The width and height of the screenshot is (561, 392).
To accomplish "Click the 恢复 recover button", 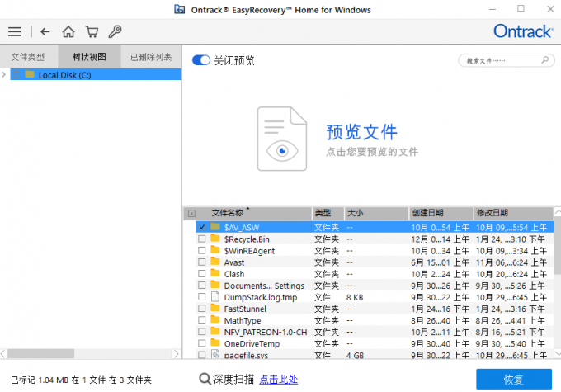I will (x=514, y=379).
